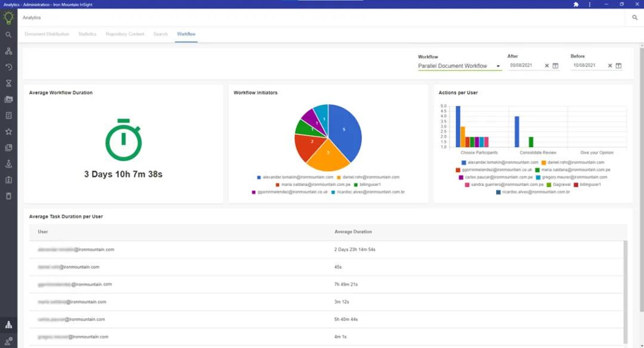Viewport: 644px width, 348px height.
Task: Open the After date calendar picker
Action: click(555, 66)
